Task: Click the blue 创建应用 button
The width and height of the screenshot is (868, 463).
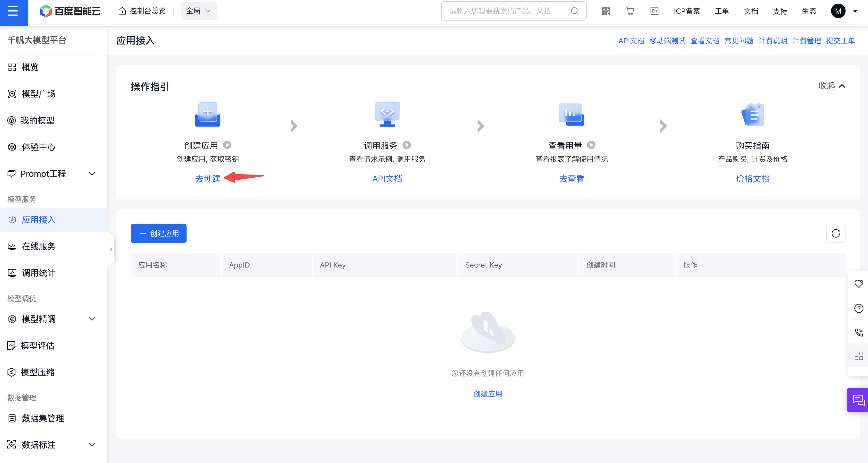Action: (x=158, y=233)
